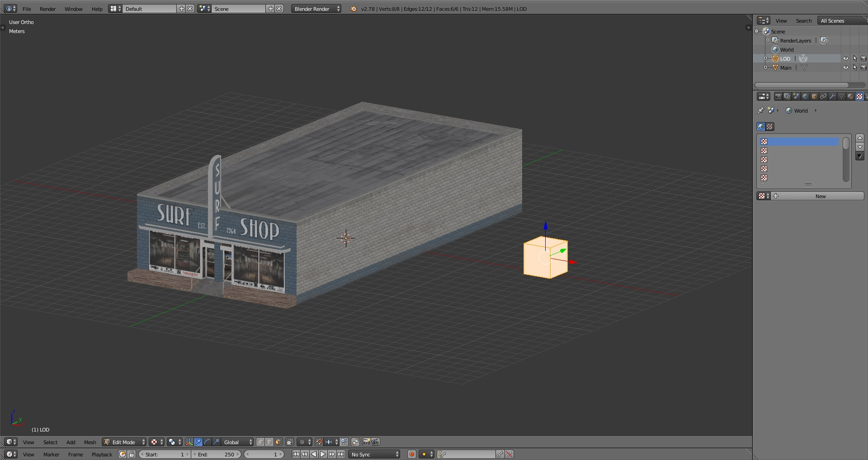The height and width of the screenshot is (460, 868).
Task: Open the Render properties camera icon
Action: (778, 96)
